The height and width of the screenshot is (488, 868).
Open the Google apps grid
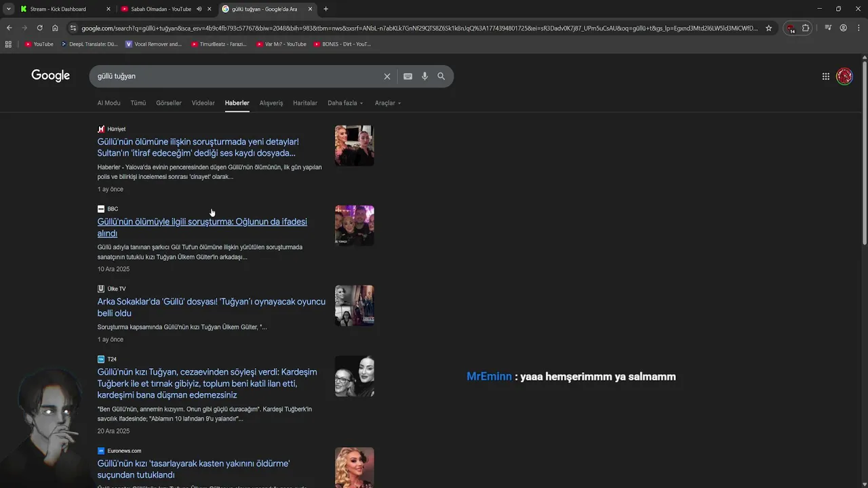(826, 77)
